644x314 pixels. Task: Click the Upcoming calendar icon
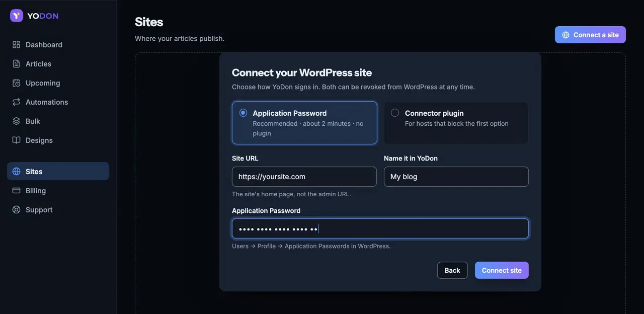[x=17, y=83]
